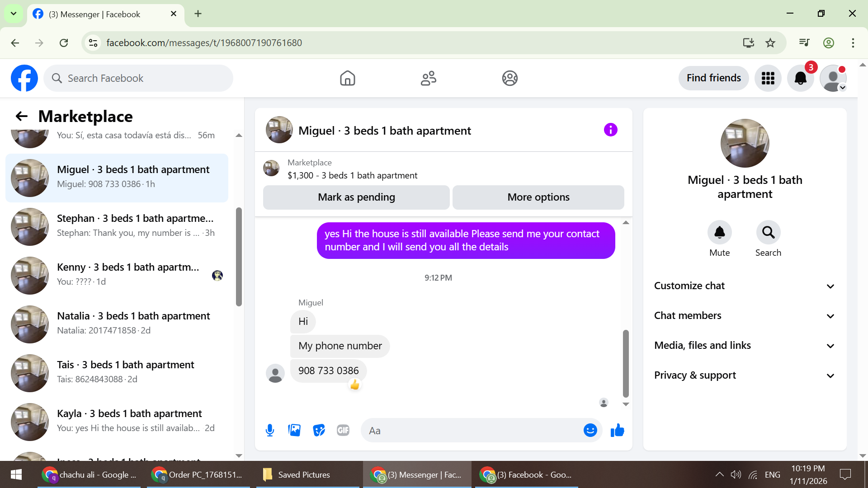Open Kayla's conversation in the list

click(x=117, y=422)
